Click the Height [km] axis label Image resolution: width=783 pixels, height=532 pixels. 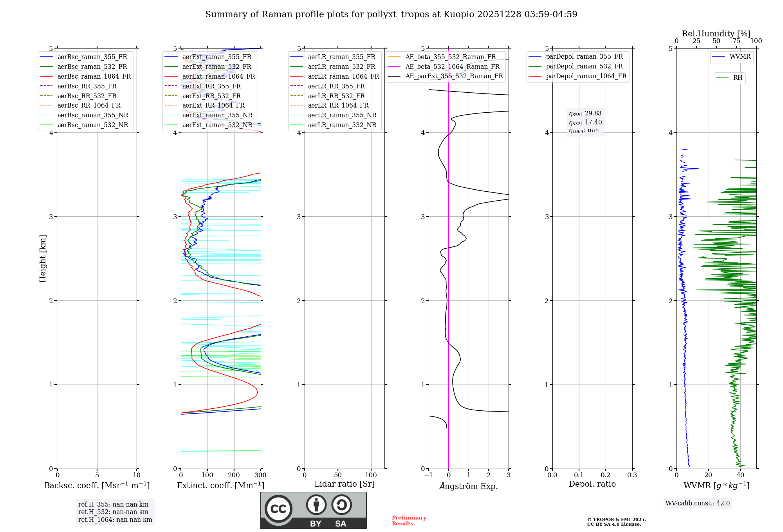(43, 259)
